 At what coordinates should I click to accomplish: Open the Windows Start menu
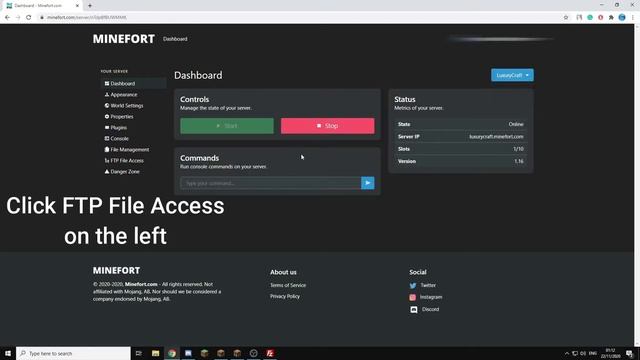click(x=8, y=353)
